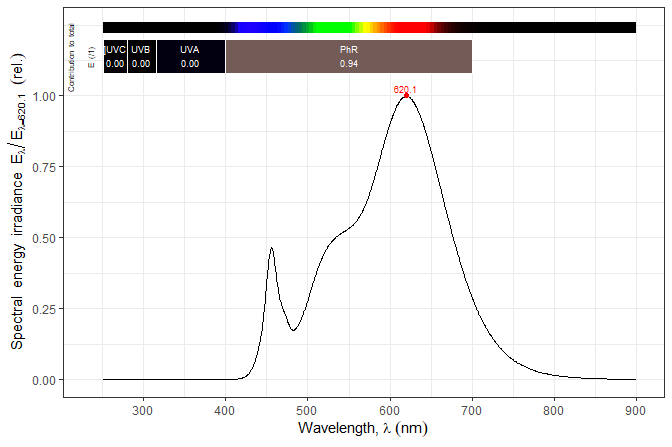Click the 0.25 tick label on the y-axis

44,310
